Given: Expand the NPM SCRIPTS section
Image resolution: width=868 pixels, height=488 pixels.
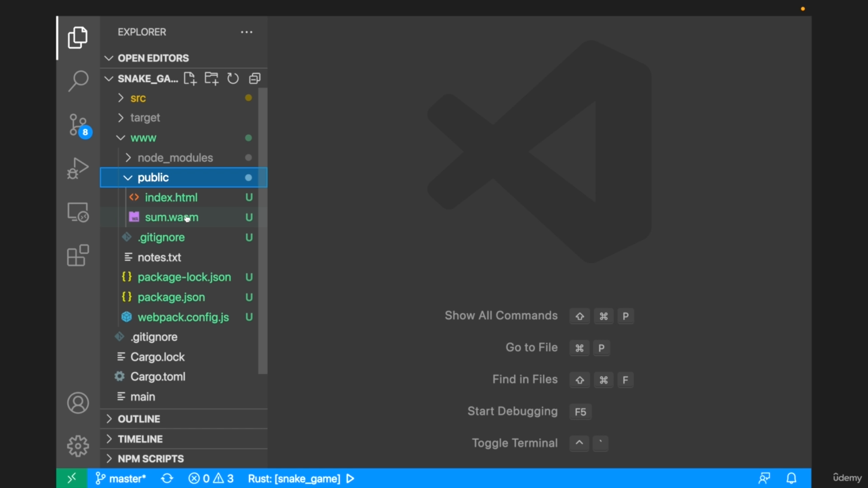Looking at the screenshot, I should tap(150, 459).
